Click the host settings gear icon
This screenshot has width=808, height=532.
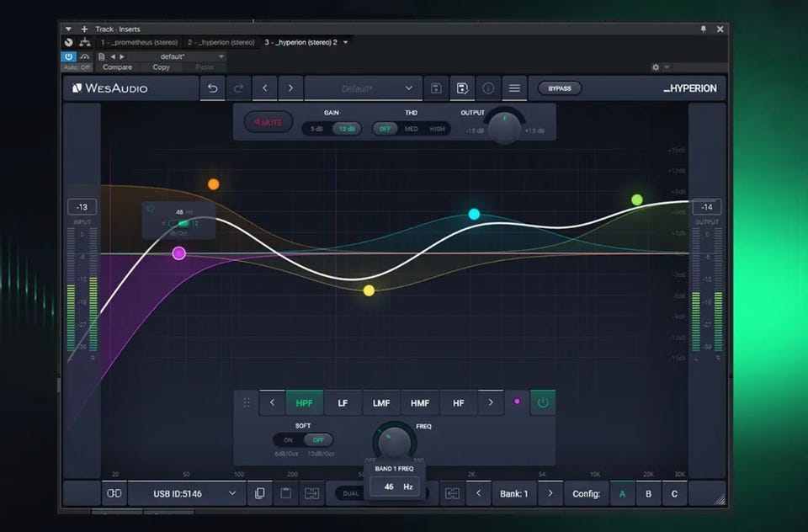pyautogui.click(x=656, y=67)
